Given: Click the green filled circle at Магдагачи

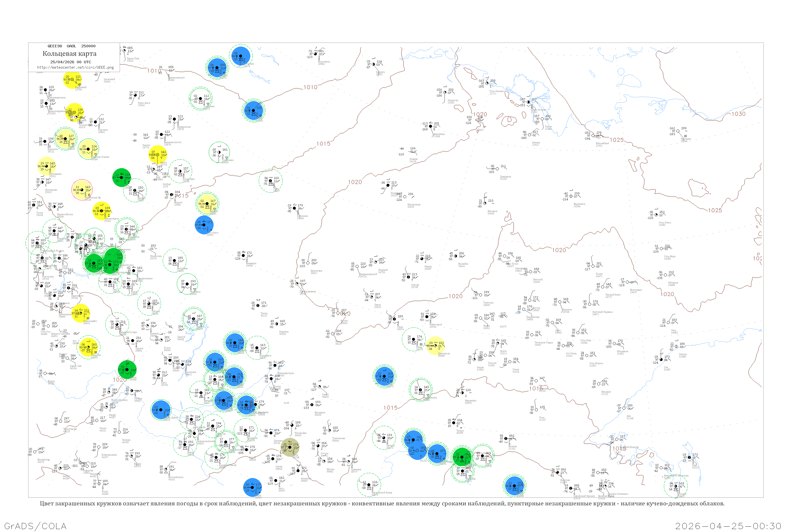Looking at the screenshot, I should click(x=462, y=457).
